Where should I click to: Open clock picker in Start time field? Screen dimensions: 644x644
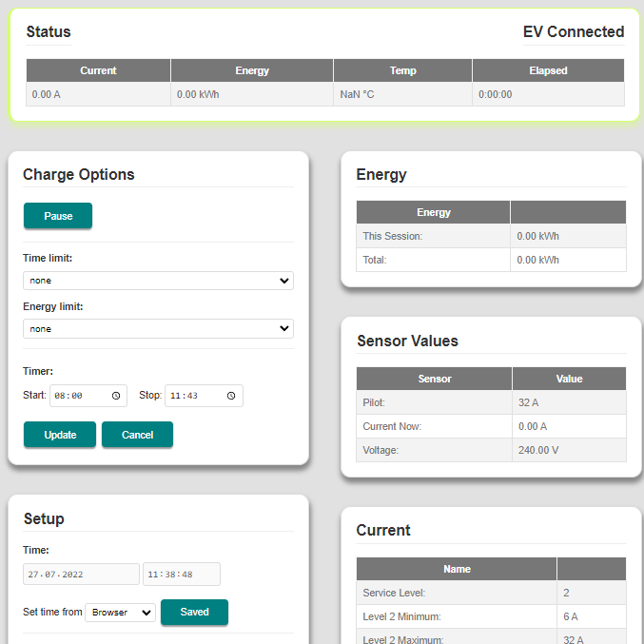pyautogui.click(x=116, y=396)
